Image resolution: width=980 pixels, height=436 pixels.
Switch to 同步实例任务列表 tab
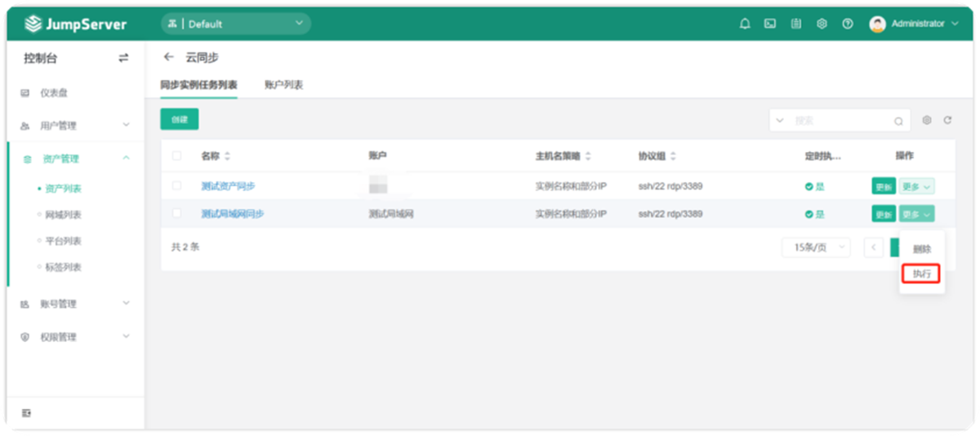[x=198, y=85]
